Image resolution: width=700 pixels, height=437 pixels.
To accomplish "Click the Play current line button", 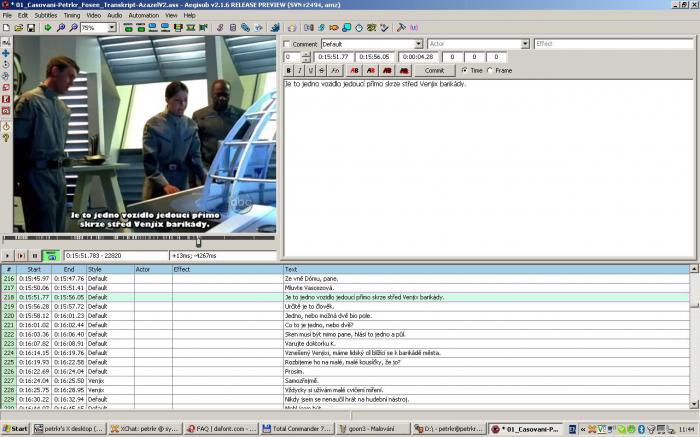I will tap(21, 256).
